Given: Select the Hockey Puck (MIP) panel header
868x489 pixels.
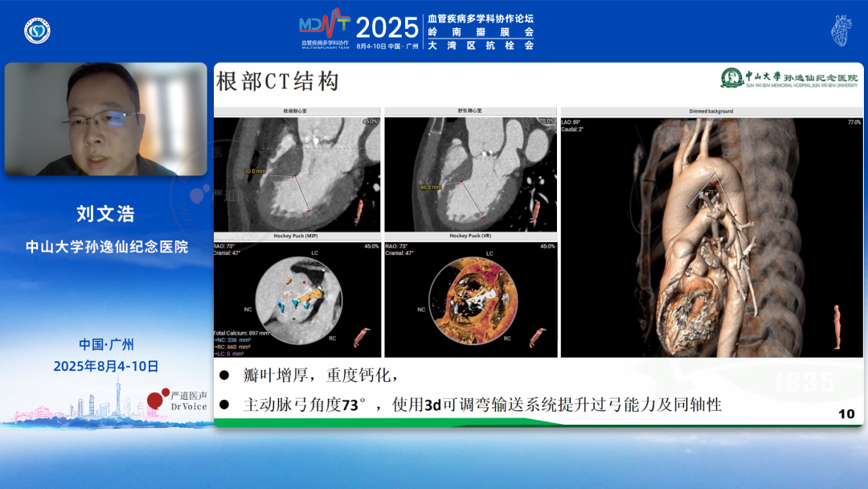Looking at the screenshot, I should point(297,236).
